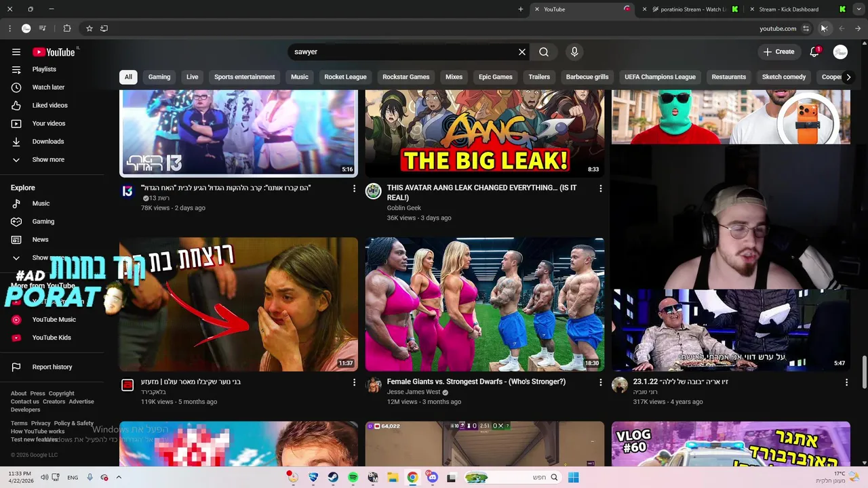Image resolution: width=868 pixels, height=488 pixels.
Task: Select the All filter chip
Action: point(128,77)
